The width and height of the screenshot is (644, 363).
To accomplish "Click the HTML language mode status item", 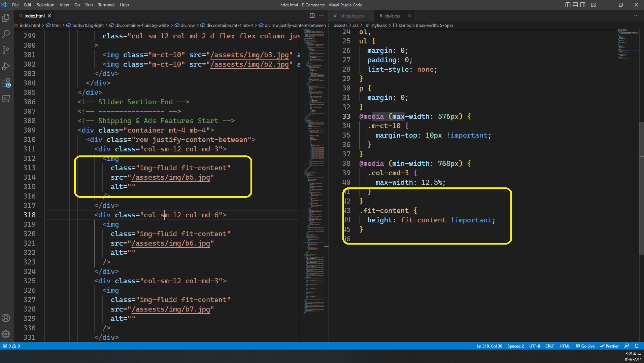I will [x=565, y=346].
